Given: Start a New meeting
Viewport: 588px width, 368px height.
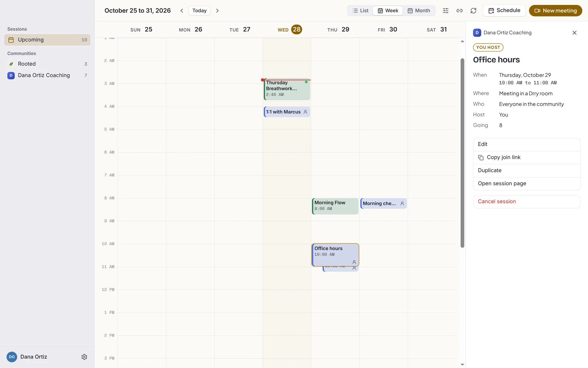Looking at the screenshot, I should (555, 10).
